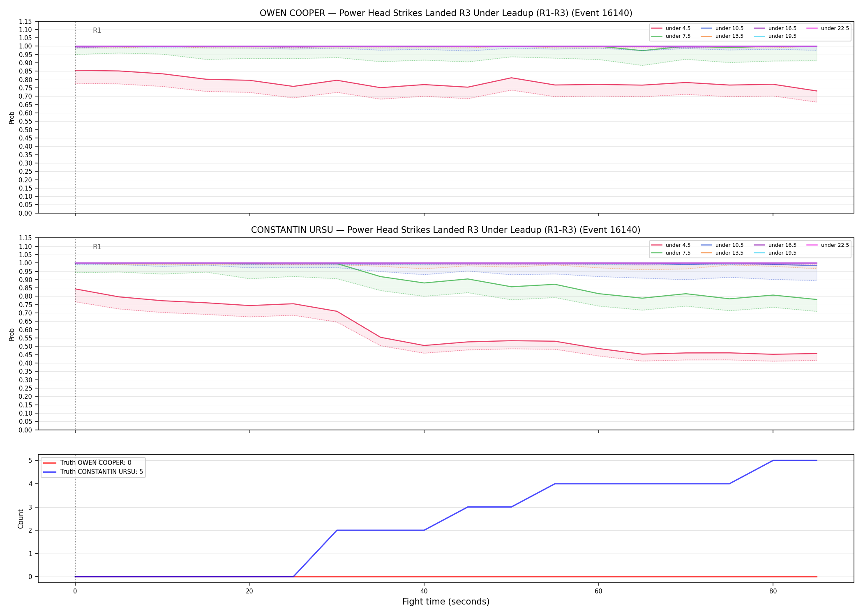The height and width of the screenshot is (616, 863).
Task: Select 'under 16.5' label in Constantin Ursu legend
Action: point(782,245)
